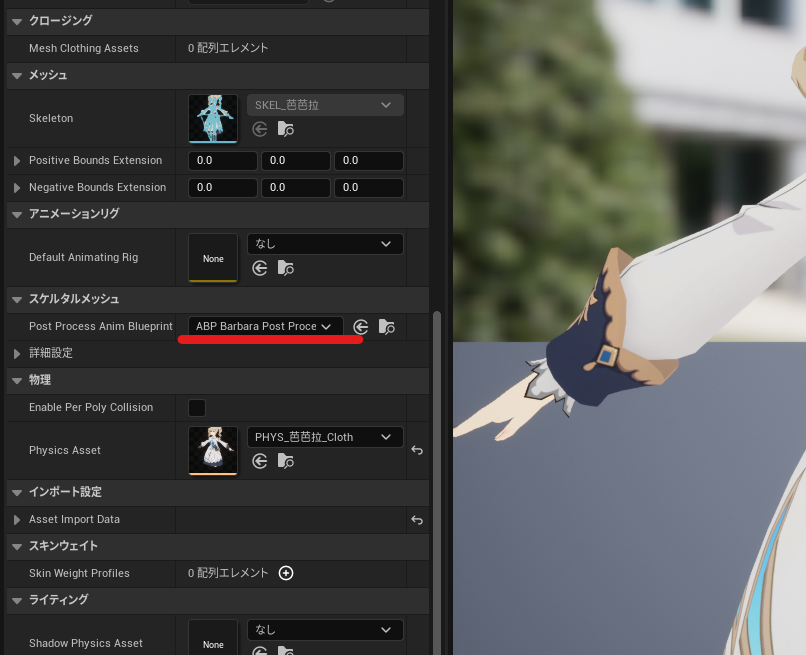Expand the 詳細設定 advanced settings

[17, 354]
